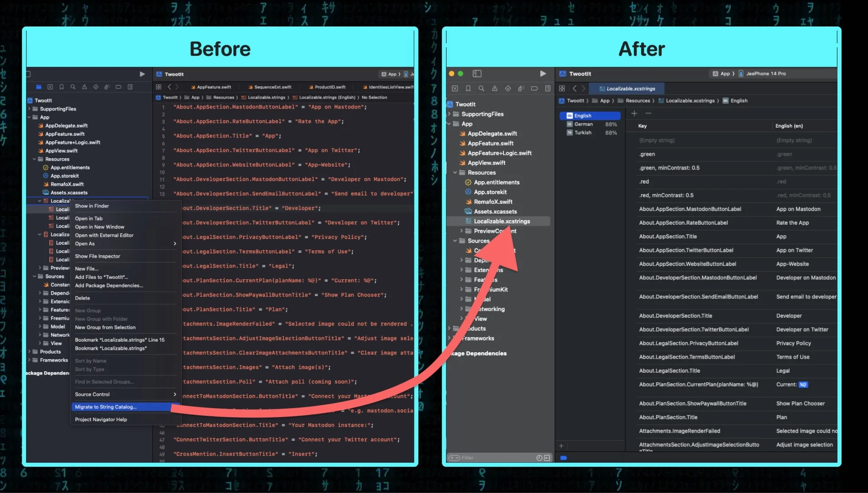The image size is (868, 493).
Task: Expand the SupportingFiles folder
Action: (x=29, y=109)
